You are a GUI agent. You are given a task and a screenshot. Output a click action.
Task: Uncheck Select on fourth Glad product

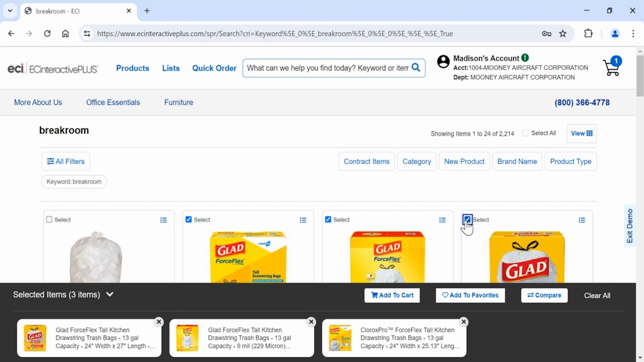point(467,220)
